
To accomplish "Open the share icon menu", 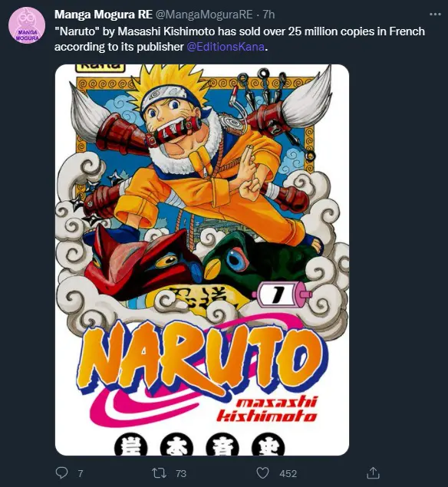I will click(373, 472).
